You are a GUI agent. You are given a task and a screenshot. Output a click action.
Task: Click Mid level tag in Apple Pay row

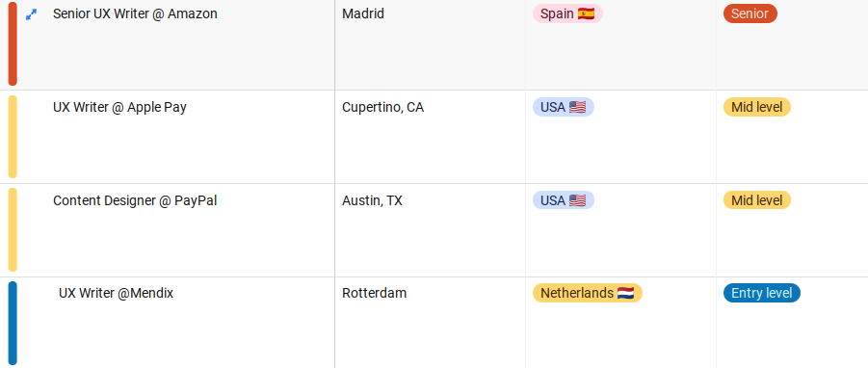(x=757, y=107)
